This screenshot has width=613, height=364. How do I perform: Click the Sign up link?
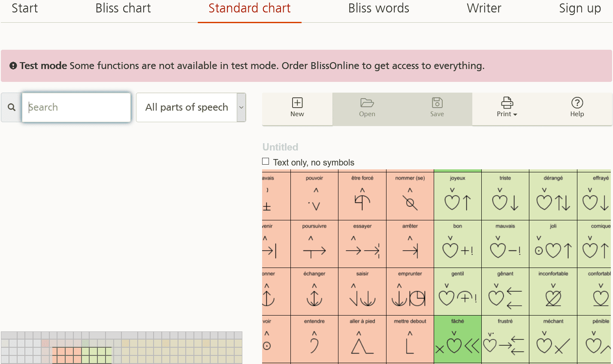[580, 9]
